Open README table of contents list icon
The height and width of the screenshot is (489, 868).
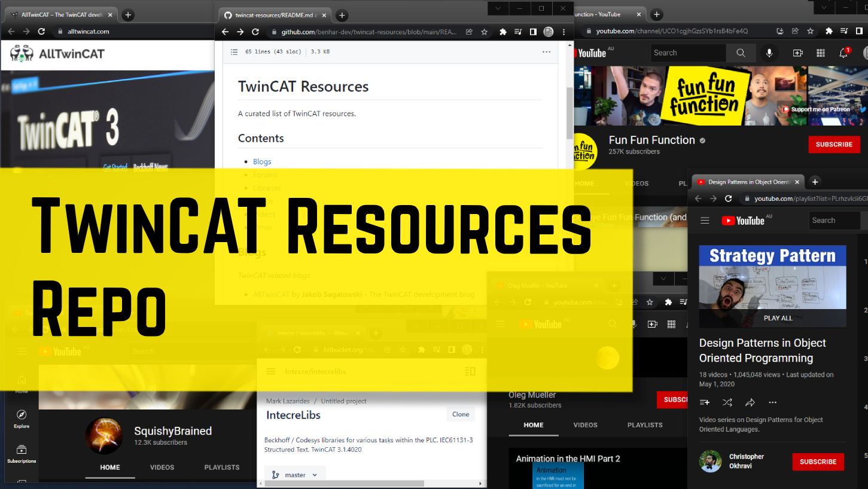(x=234, y=52)
